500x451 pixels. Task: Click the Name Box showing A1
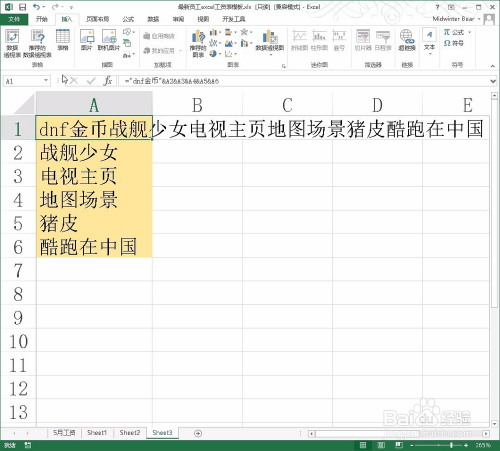pyautogui.click(x=23, y=81)
